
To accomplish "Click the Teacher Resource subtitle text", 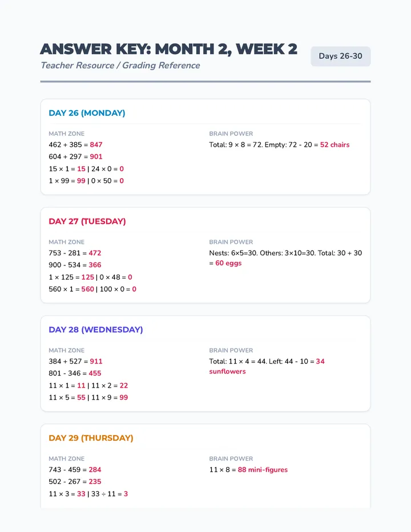I will 120,66.
